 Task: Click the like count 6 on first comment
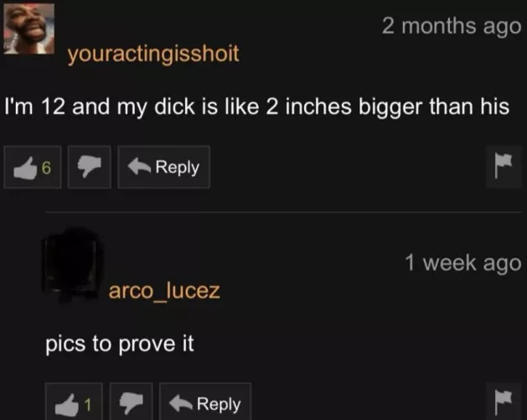pyautogui.click(x=47, y=168)
